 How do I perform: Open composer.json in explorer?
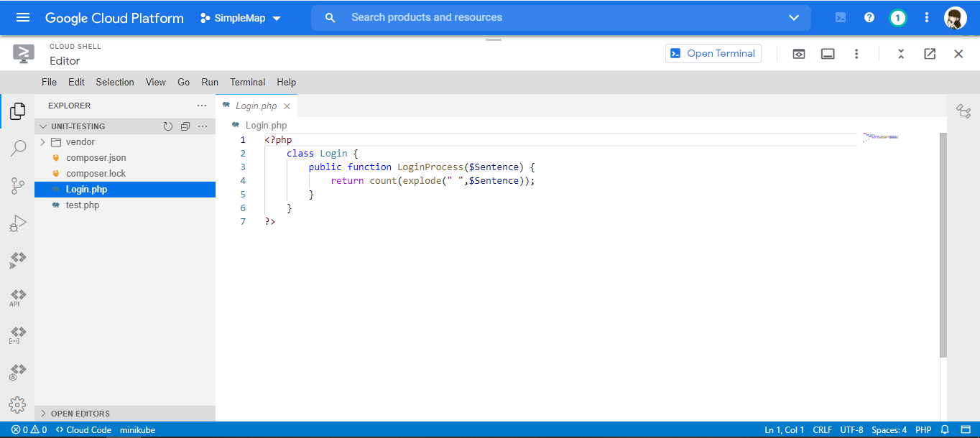click(x=125, y=158)
